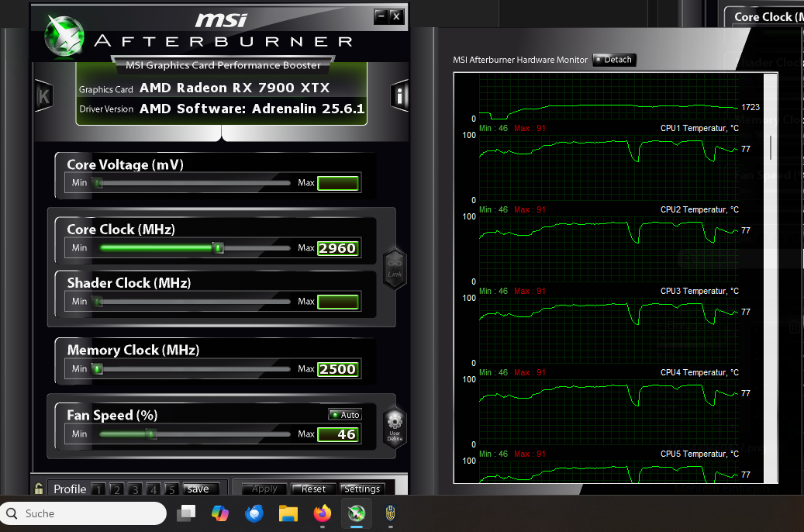Open Thunderbird from the taskbar
804x532 pixels.
point(254,513)
